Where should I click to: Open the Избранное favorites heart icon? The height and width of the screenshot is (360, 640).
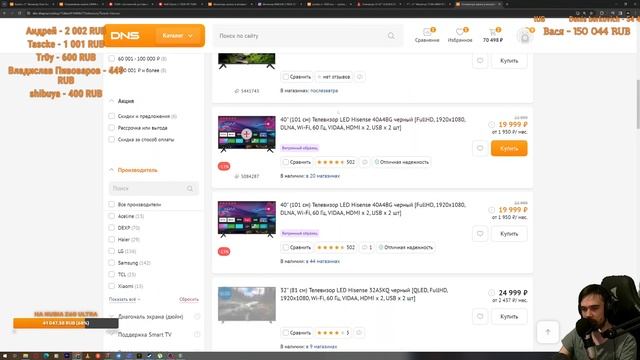pos(460,36)
